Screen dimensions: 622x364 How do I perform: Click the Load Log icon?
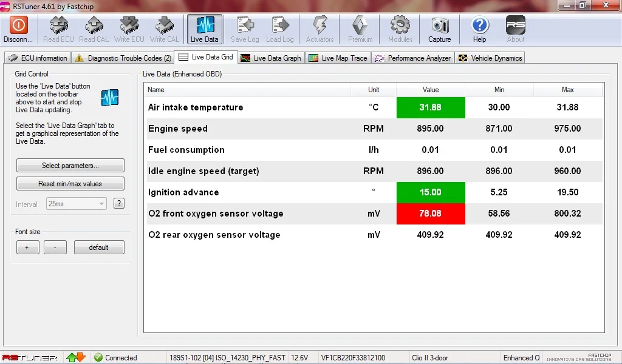(x=280, y=25)
